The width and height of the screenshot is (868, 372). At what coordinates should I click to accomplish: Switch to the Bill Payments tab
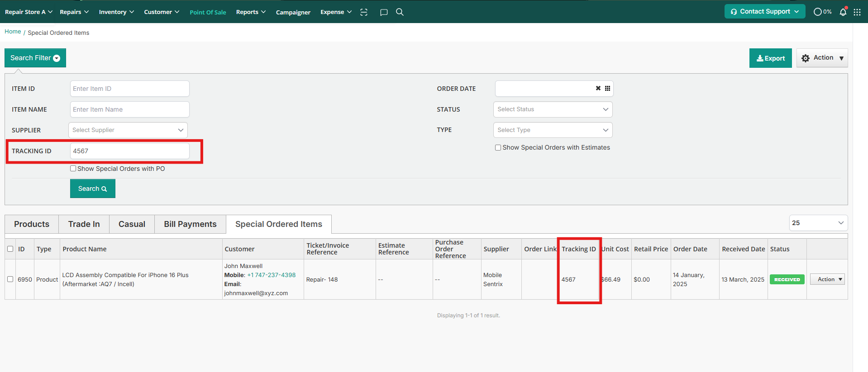(190, 224)
